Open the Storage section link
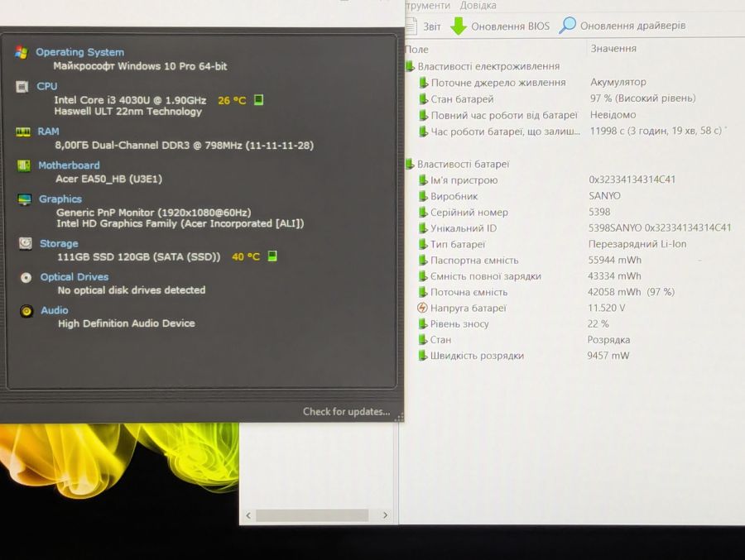Image resolution: width=745 pixels, height=560 pixels. [59, 244]
